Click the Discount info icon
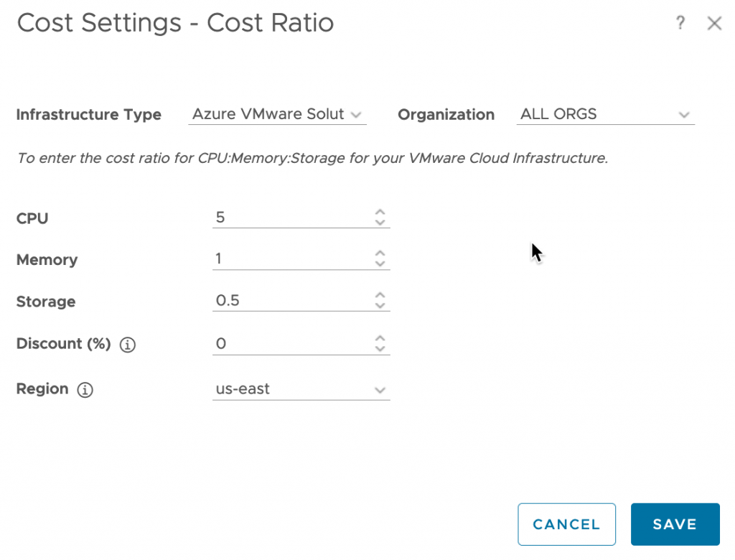This screenshot has width=735, height=560. tap(127, 345)
